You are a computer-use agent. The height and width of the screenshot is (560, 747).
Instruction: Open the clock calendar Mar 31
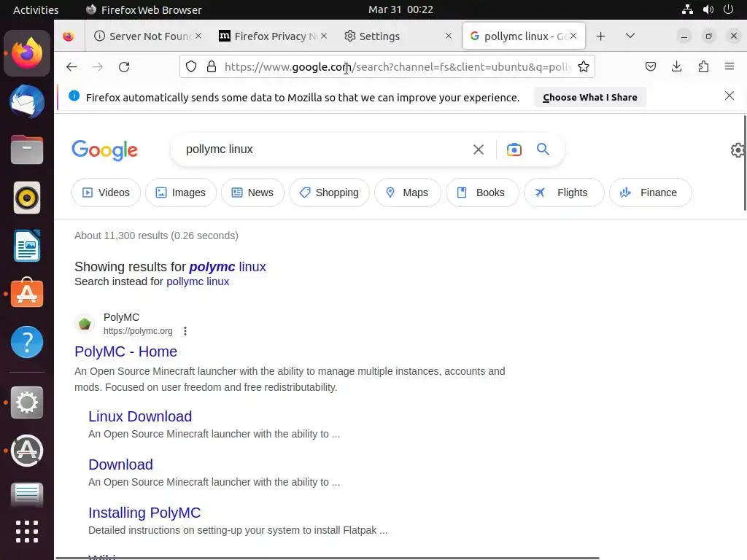pyautogui.click(x=400, y=9)
